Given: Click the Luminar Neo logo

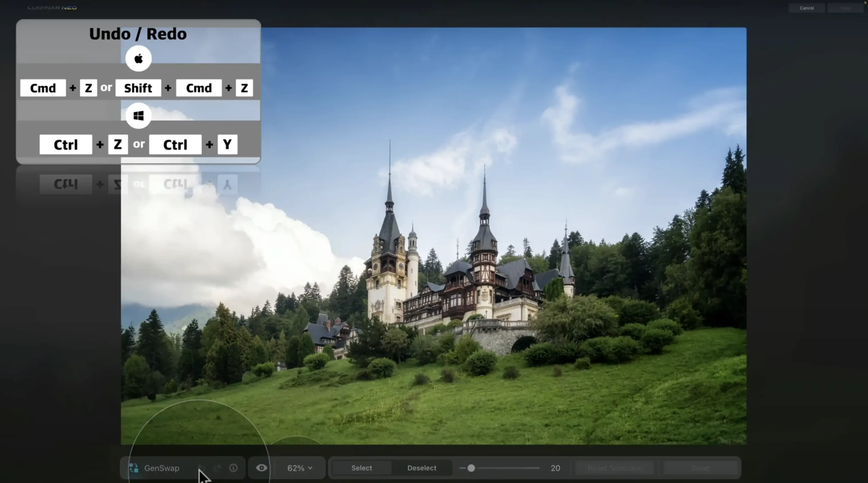Looking at the screenshot, I should [52, 7].
